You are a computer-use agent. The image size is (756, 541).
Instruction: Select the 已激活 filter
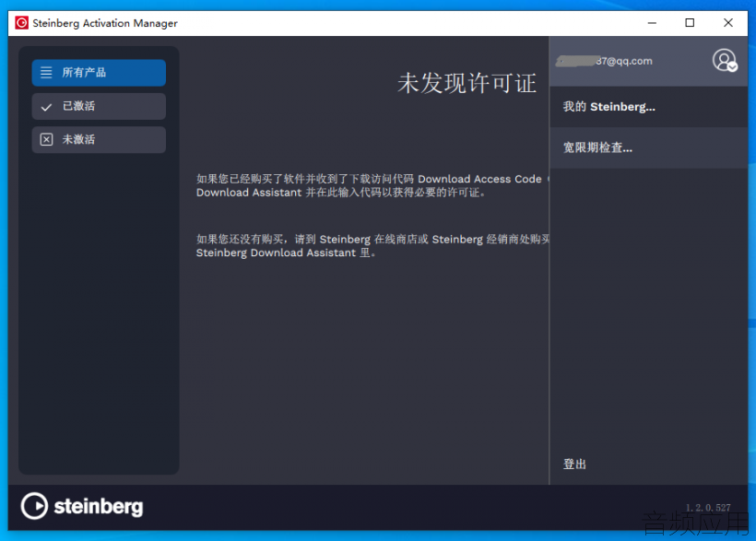99,106
